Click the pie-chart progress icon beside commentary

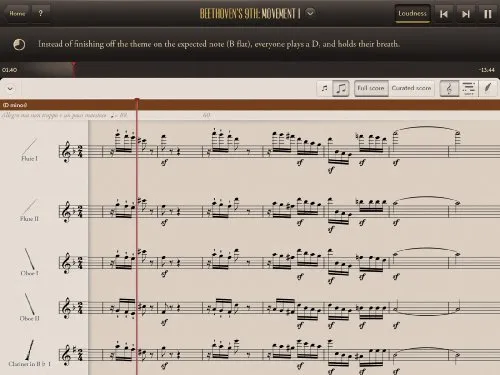pyautogui.click(x=19, y=44)
